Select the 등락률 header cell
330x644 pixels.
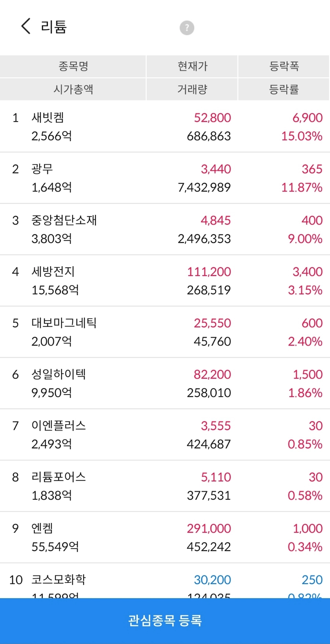(284, 89)
